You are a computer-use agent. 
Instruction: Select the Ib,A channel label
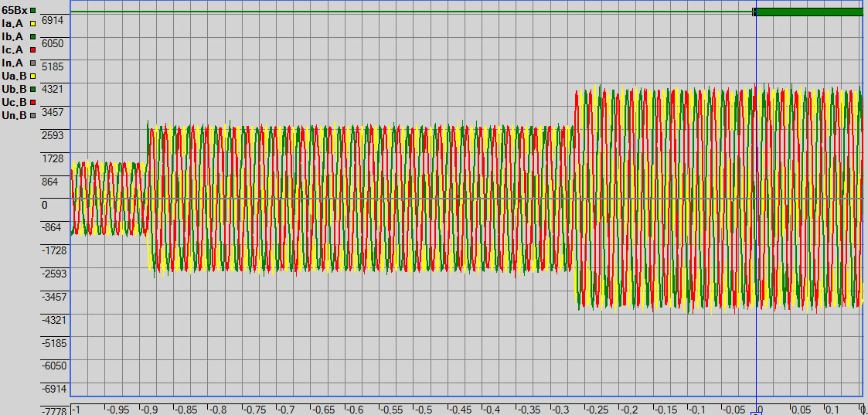coord(12,36)
